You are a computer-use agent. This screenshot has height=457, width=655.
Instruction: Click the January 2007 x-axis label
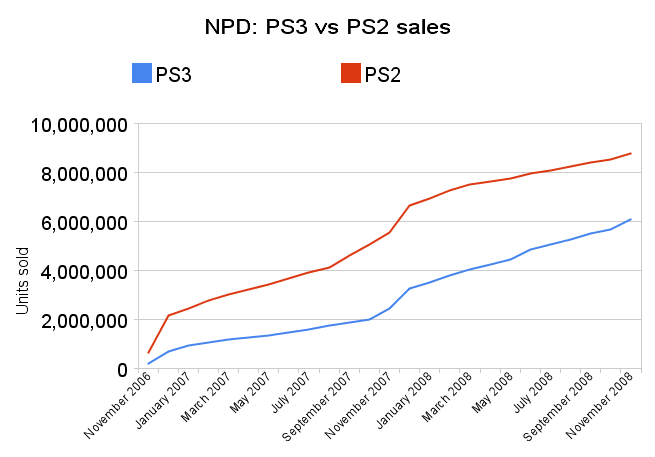tap(163, 400)
